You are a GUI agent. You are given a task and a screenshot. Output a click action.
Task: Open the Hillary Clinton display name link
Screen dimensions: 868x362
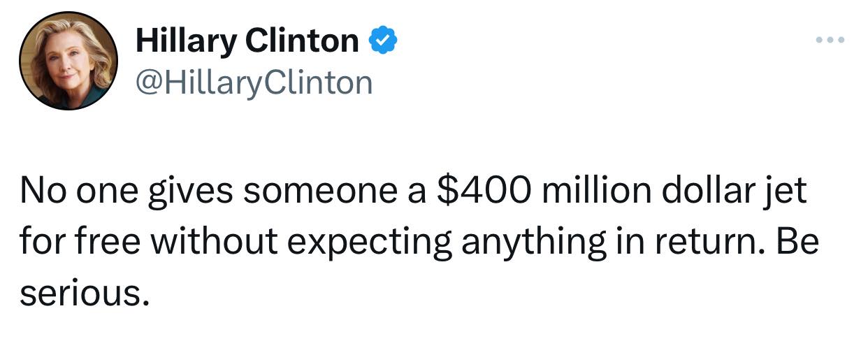247,41
